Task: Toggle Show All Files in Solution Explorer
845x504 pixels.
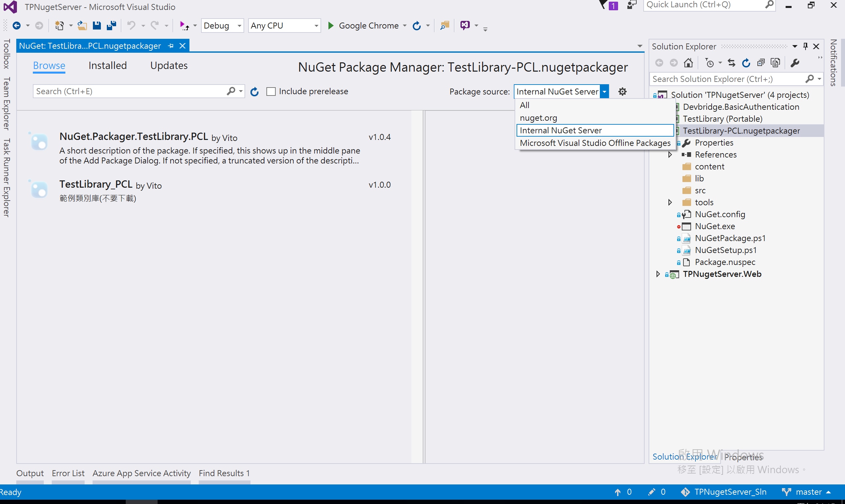Action: click(775, 63)
